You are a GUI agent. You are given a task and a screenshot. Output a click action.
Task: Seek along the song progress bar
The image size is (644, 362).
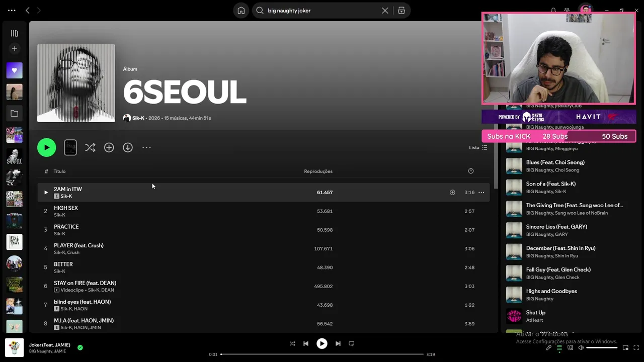click(x=322, y=354)
